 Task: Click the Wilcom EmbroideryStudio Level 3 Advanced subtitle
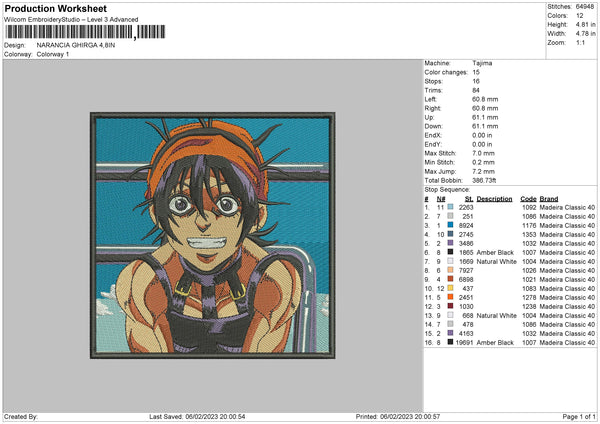click(x=71, y=20)
